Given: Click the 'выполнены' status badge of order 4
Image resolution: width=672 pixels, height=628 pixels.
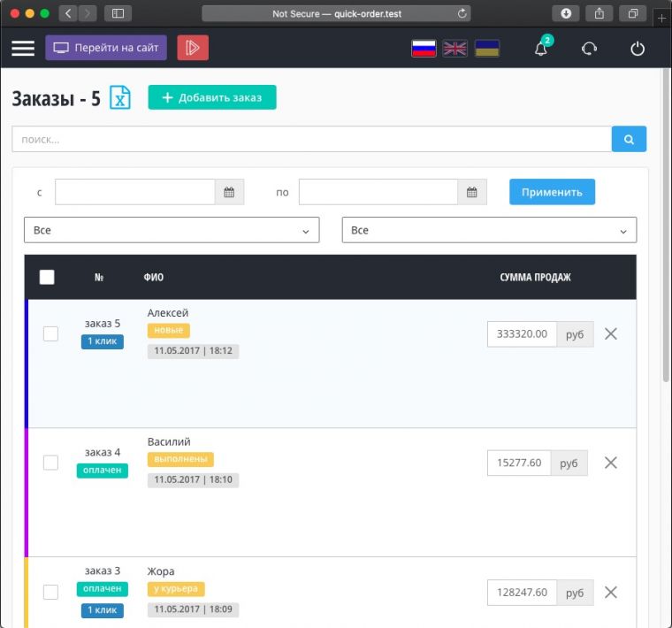Looking at the screenshot, I should pyautogui.click(x=180, y=460).
